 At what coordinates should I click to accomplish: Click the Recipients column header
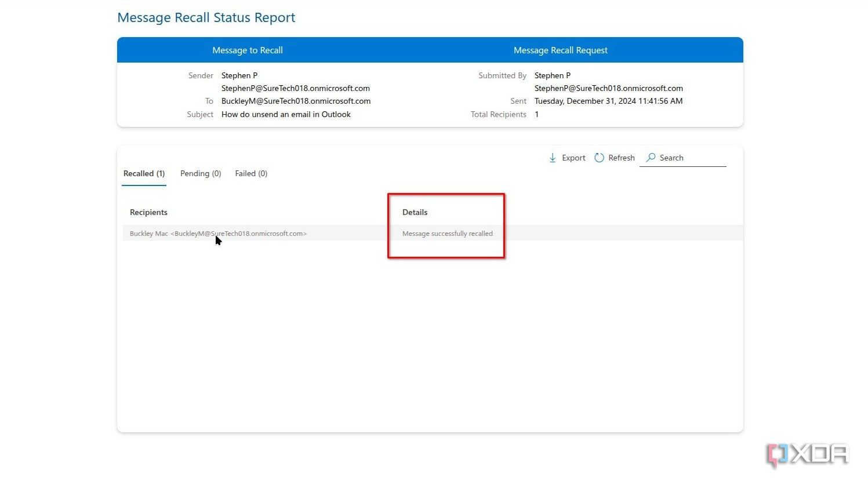click(x=148, y=212)
